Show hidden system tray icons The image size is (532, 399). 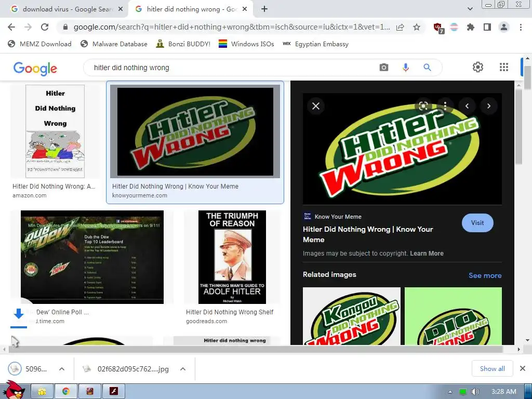(x=450, y=392)
